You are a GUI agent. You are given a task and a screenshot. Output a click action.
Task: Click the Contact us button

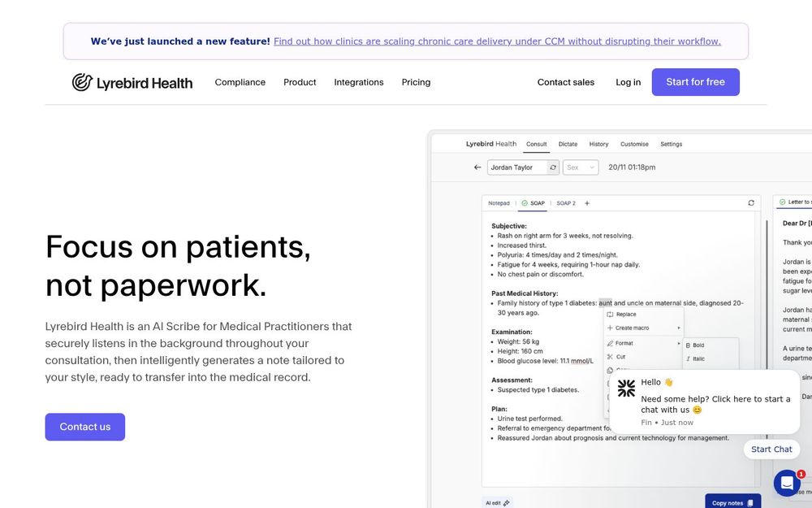click(85, 427)
